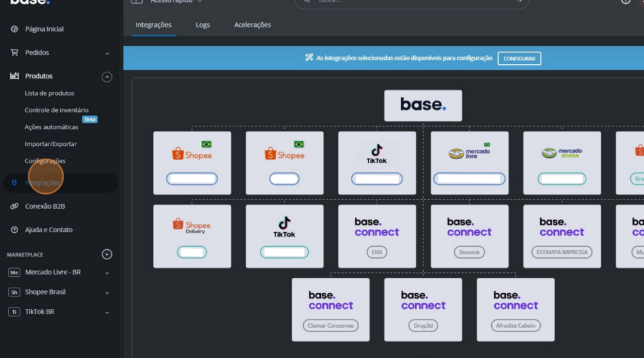Click the Beta badge
Image resolution: width=644 pixels, height=358 pixels.
[89, 119]
